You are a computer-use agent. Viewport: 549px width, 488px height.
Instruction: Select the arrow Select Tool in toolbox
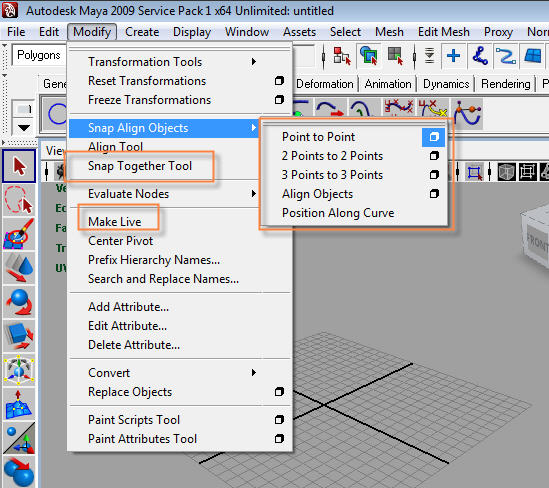(19, 166)
